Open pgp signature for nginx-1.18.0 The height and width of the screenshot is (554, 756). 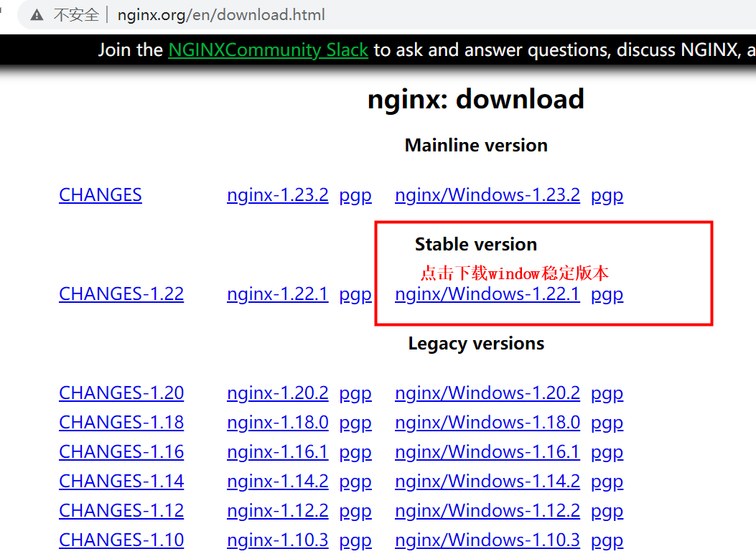355,423
